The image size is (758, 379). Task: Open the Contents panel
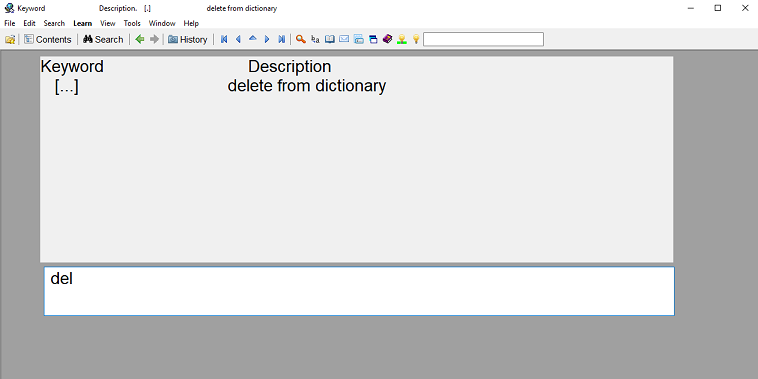pyautogui.click(x=48, y=40)
